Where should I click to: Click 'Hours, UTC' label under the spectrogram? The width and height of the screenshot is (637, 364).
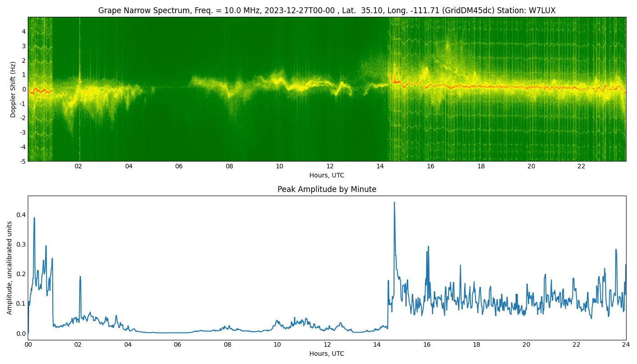(x=327, y=176)
